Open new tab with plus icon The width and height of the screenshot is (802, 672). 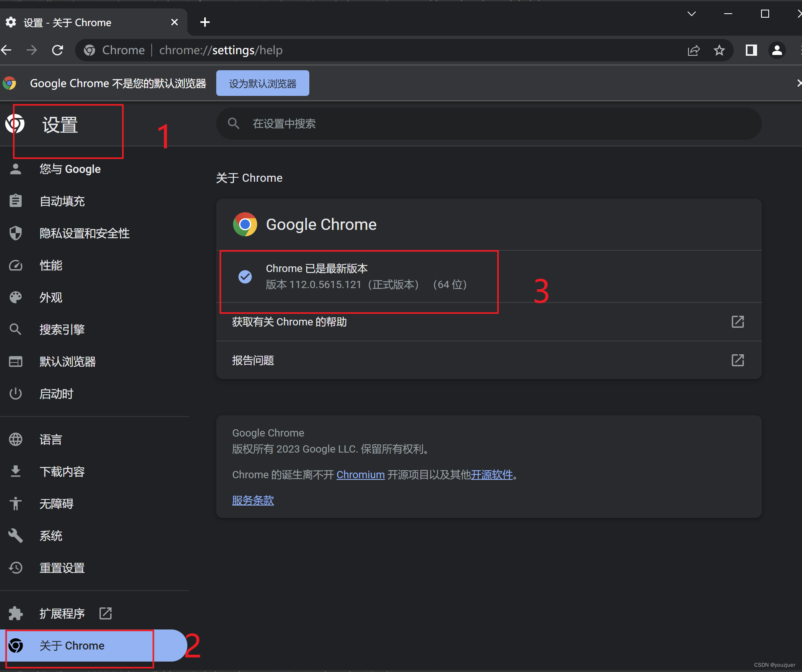tap(205, 22)
